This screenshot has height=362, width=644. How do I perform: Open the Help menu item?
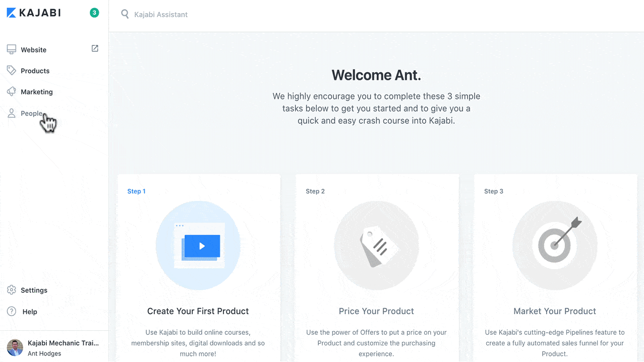pos(30,312)
